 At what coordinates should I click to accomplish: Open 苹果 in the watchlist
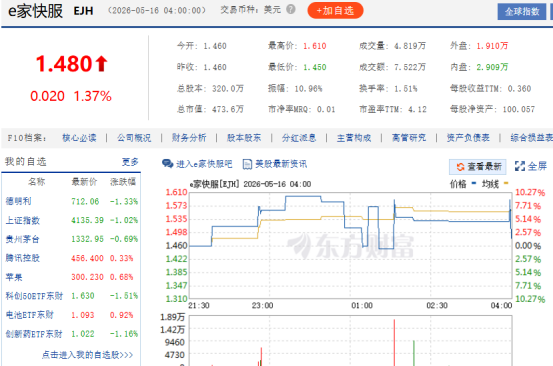tap(14, 277)
